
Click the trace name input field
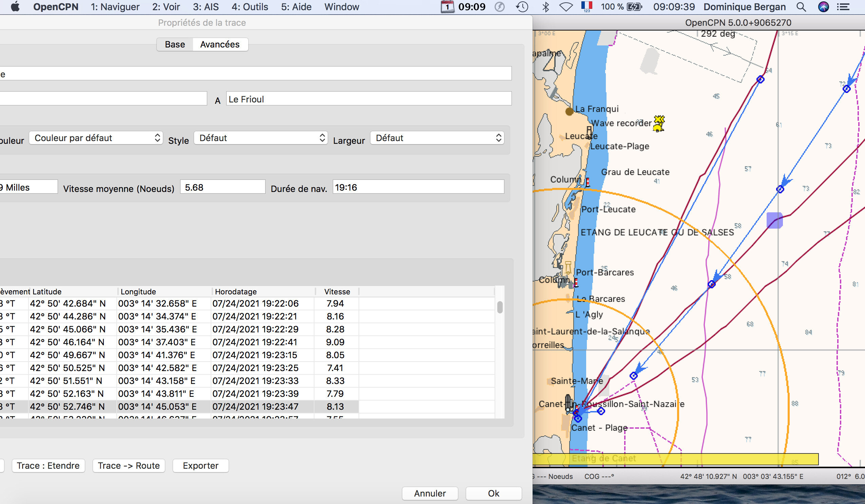255,73
